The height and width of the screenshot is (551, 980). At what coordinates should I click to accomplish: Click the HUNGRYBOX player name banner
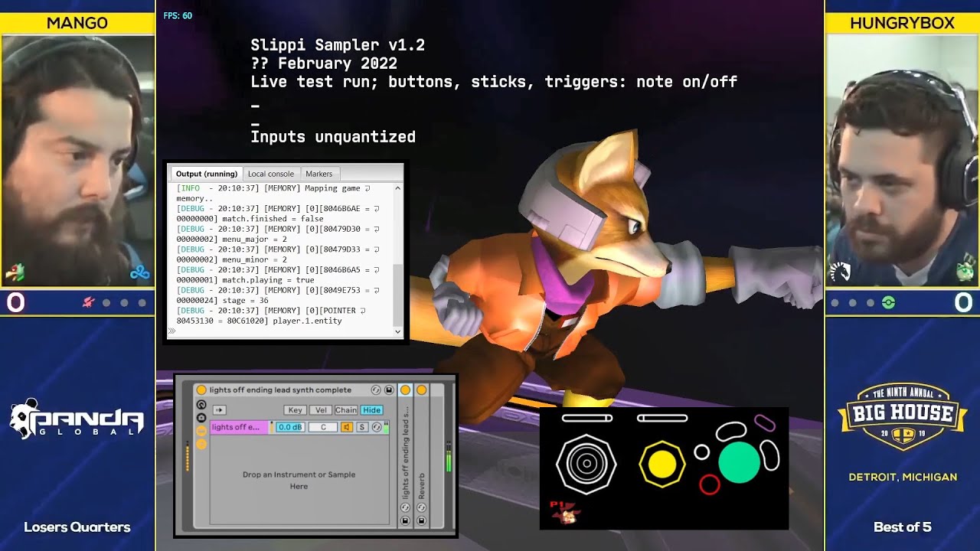coord(903,23)
